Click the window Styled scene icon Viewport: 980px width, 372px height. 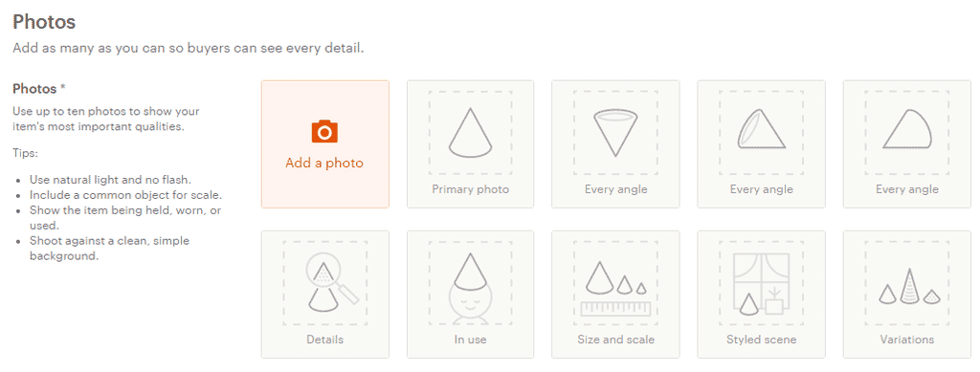click(x=761, y=284)
